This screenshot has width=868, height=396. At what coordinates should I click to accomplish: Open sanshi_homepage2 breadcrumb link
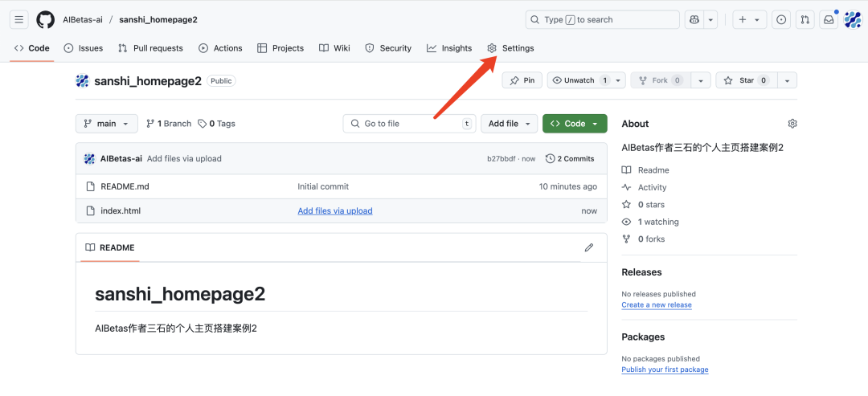158,20
